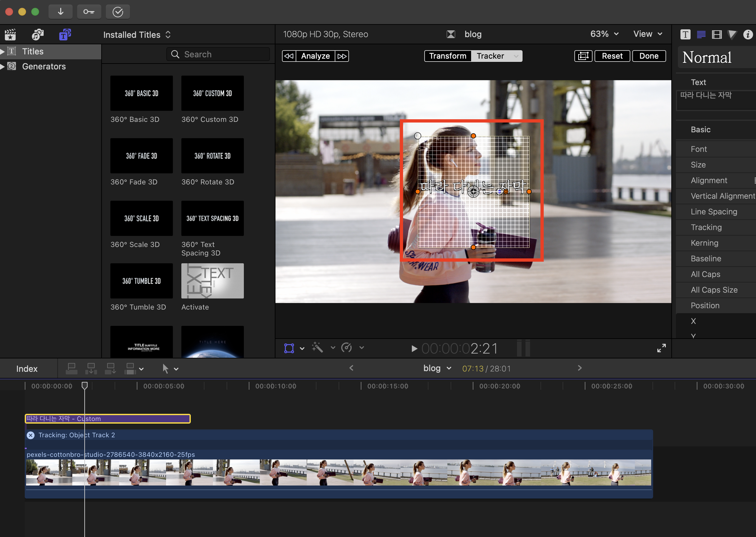Open the Index panel
The width and height of the screenshot is (756, 537).
coord(27,369)
